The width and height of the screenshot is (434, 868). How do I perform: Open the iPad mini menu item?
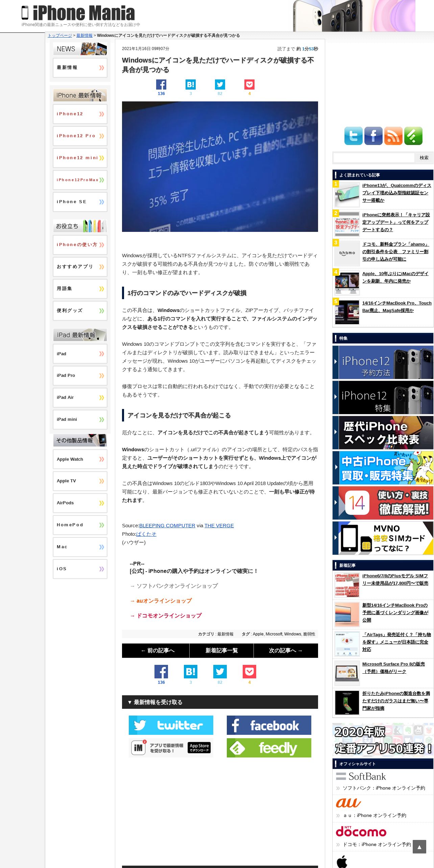pyautogui.click(x=80, y=419)
